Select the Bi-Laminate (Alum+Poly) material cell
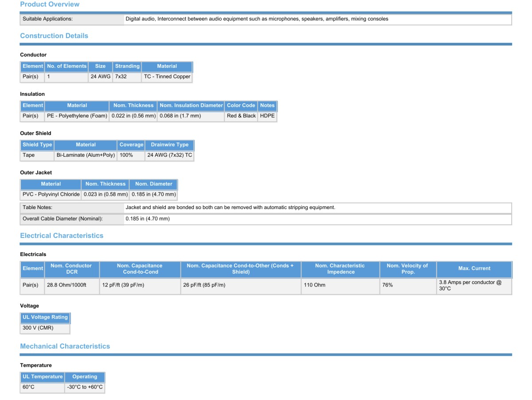532x400 pixels. coord(86,155)
